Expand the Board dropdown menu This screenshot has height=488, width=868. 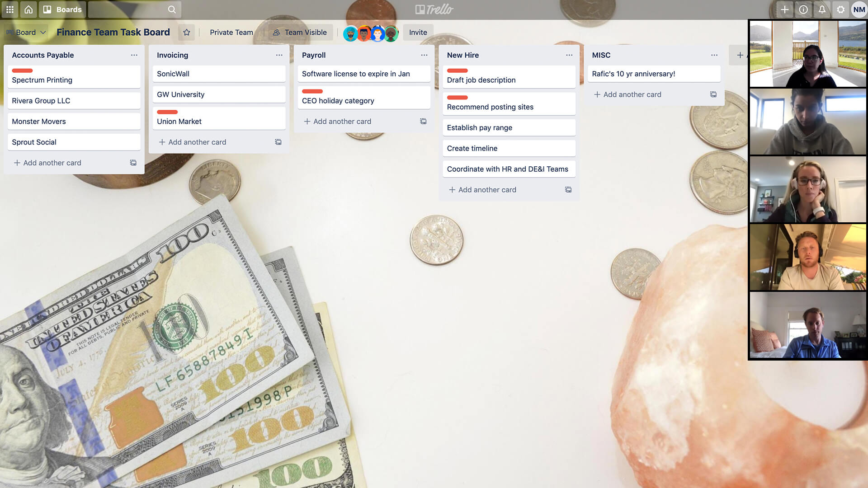point(27,32)
